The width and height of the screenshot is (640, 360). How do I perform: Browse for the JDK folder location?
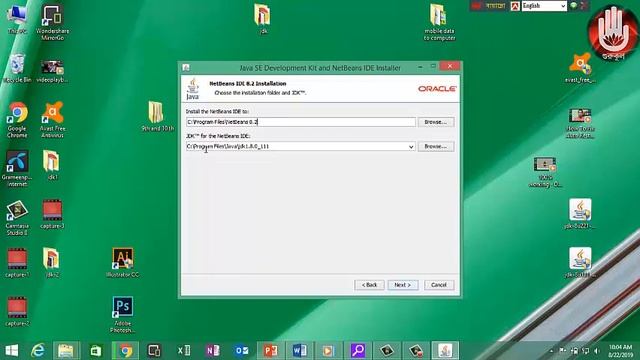pos(436,146)
